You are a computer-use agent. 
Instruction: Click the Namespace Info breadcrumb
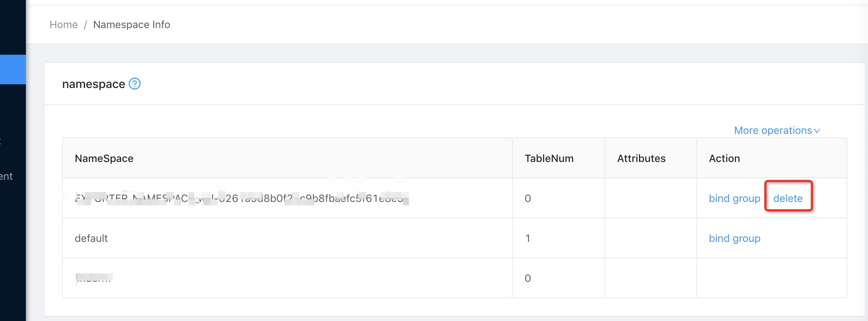point(132,25)
